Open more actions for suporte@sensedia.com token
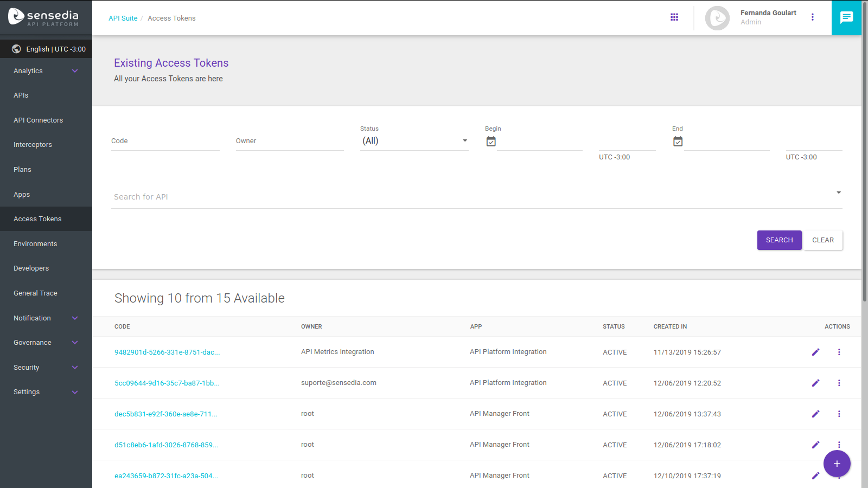Image resolution: width=868 pixels, height=488 pixels. (x=839, y=383)
